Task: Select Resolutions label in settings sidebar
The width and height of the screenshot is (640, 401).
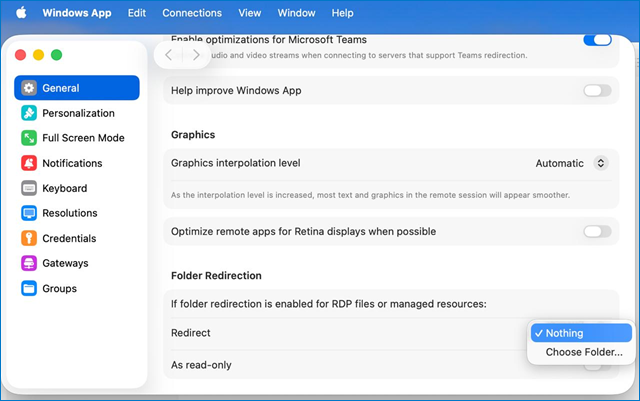Action: [70, 213]
